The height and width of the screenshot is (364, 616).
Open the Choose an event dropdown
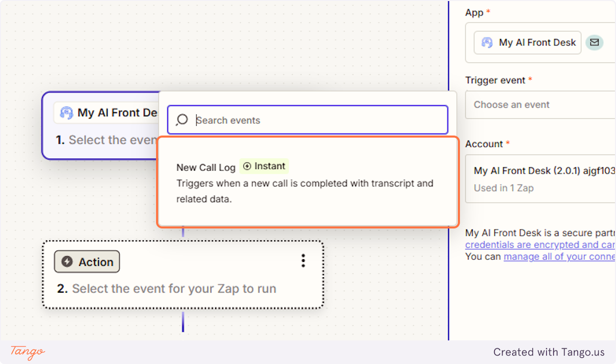click(x=540, y=105)
